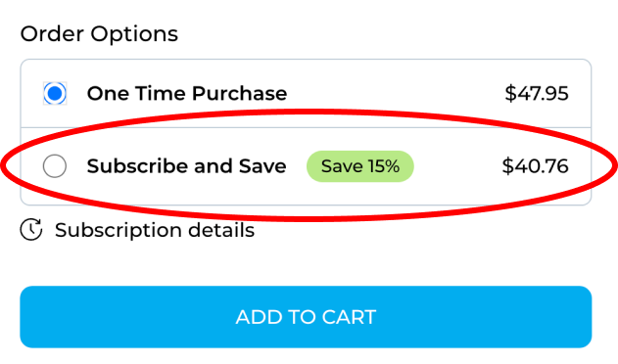Viewport: 618px width, 364px height.
Task: Click the Subscribe and Save label text
Action: 186,165
